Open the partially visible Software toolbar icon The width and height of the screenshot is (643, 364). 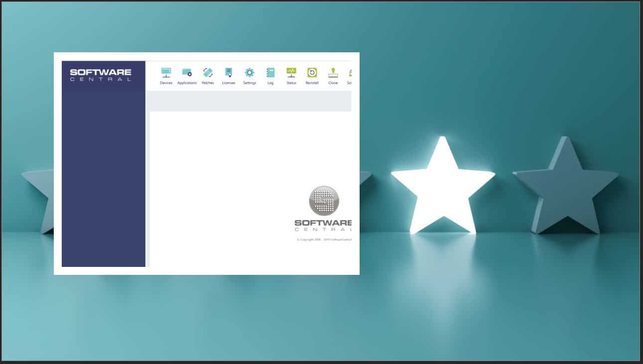350,73
